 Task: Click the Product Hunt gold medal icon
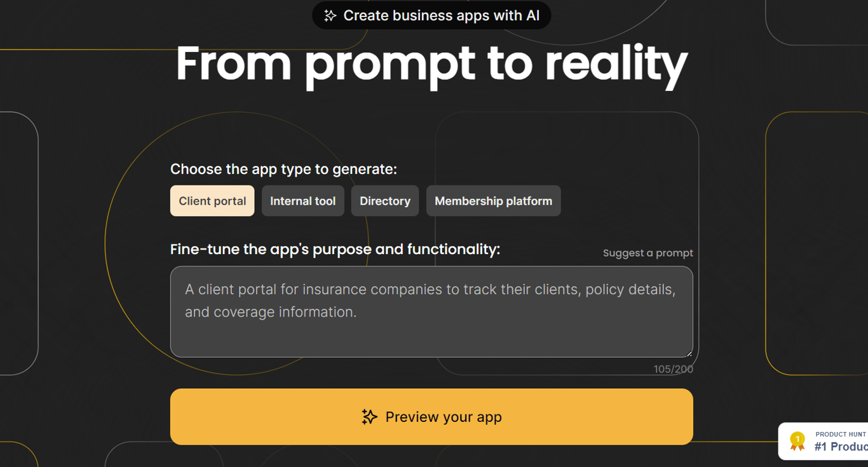click(x=797, y=441)
